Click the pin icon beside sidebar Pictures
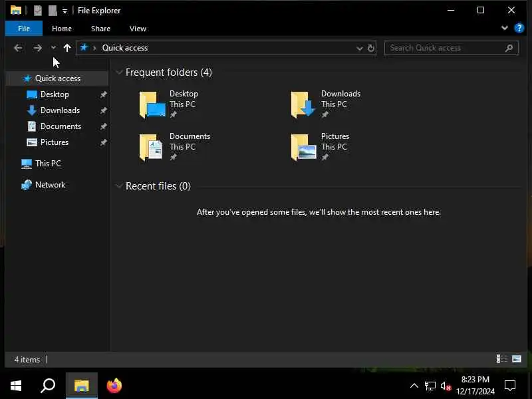532x399 pixels. click(104, 142)
